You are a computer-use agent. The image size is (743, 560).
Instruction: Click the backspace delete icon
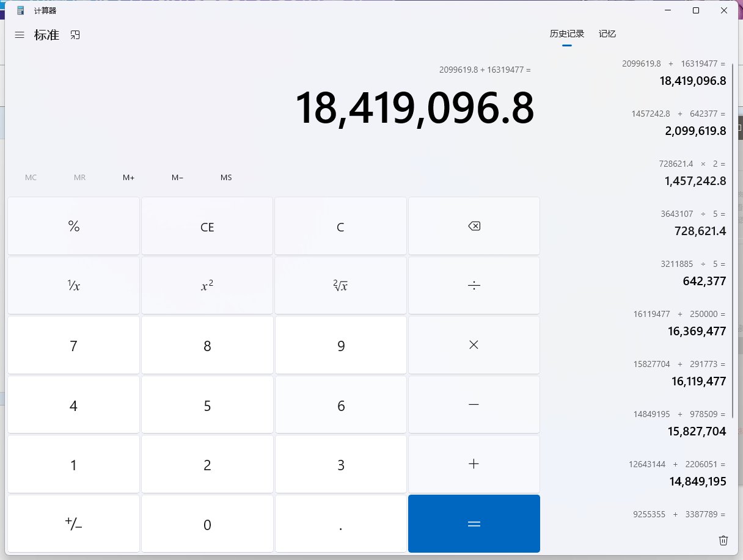[474, 227]
